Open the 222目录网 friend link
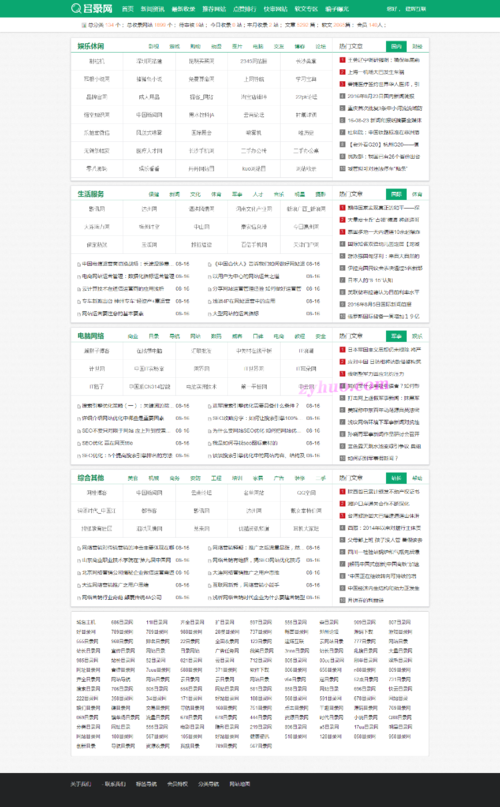The height and width of the screenshot is (807, 500). tap(87, 698)
